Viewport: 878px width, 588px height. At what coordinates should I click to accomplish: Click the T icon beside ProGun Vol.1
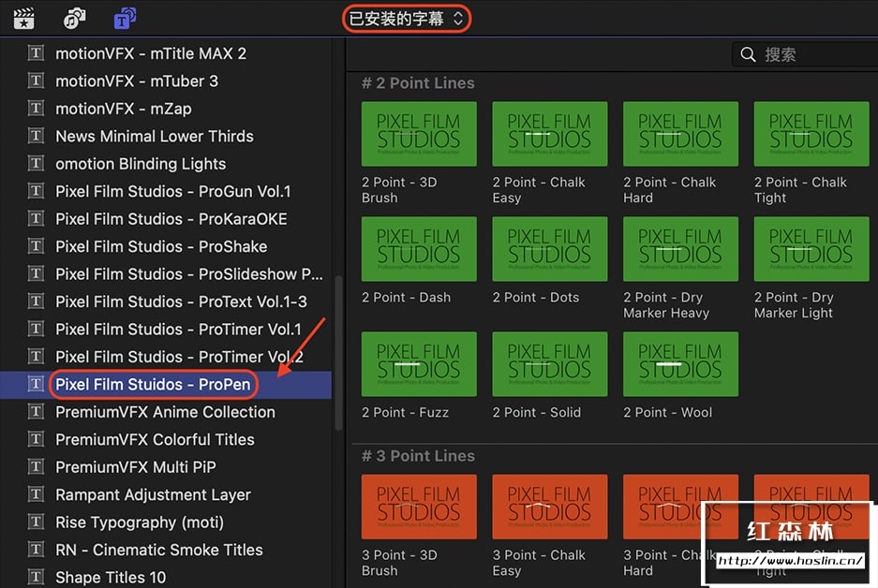[36, 191]
